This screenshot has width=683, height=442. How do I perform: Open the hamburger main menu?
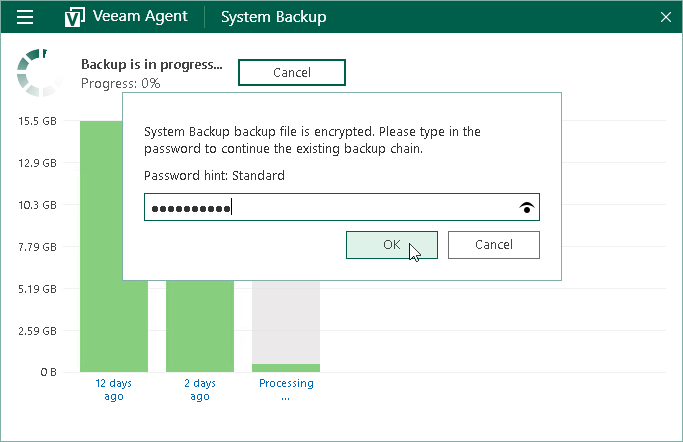(x=25, y=17)
